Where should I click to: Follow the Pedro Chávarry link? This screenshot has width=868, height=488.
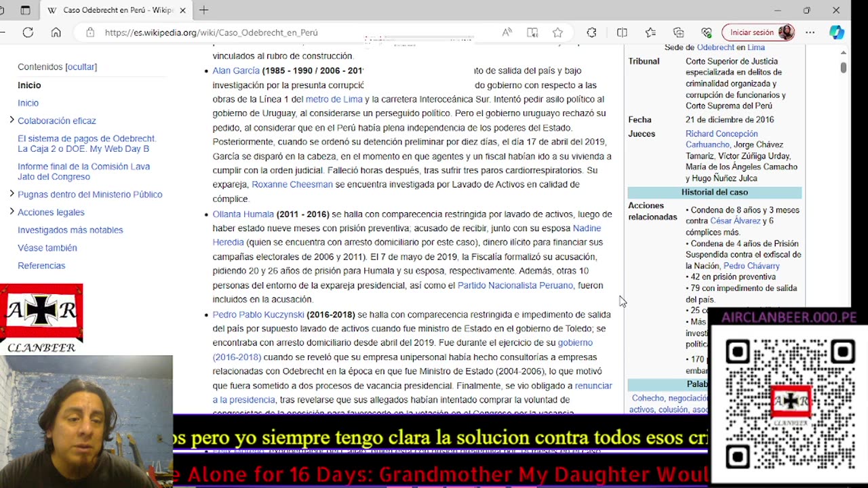point(751,266)
